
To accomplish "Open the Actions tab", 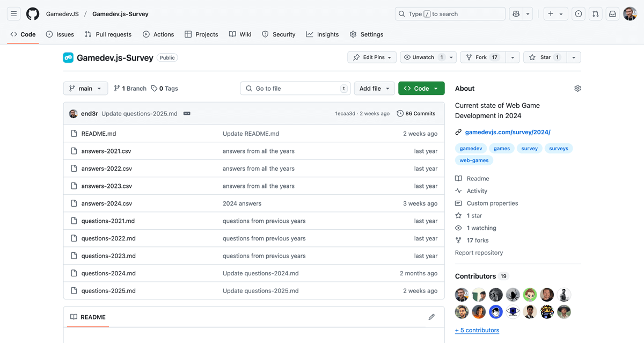I will point(158,34).
